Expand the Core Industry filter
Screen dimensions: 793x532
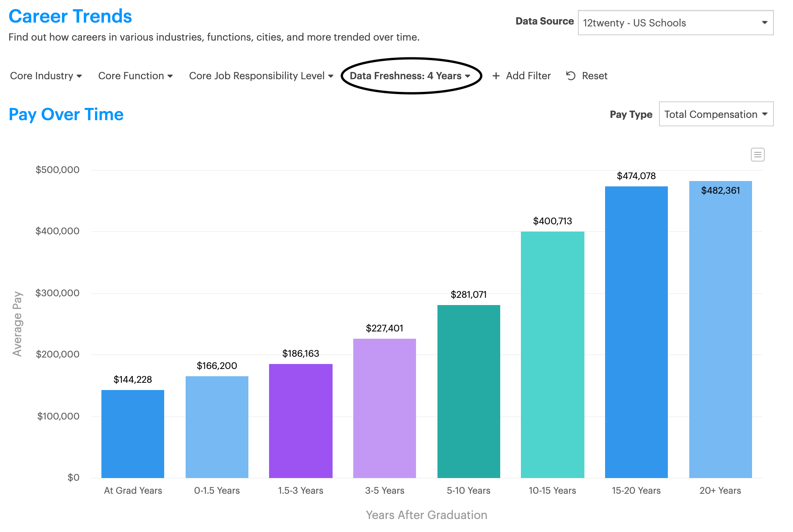tap(46, 76)
